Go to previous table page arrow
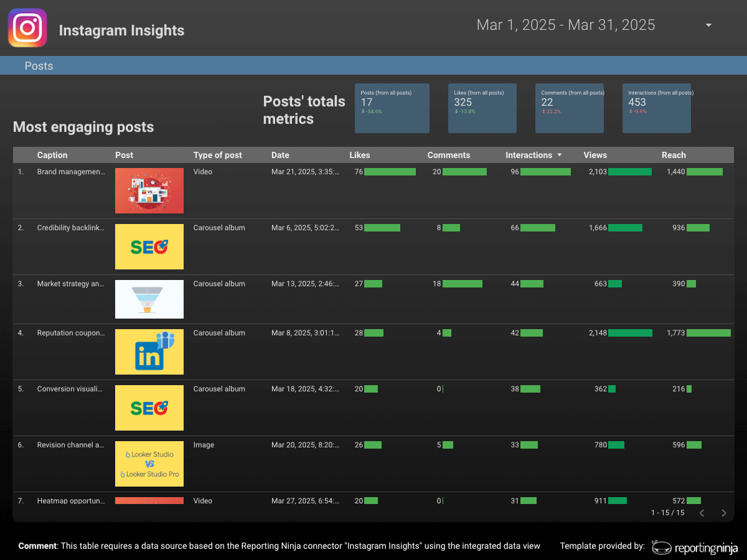747x560 pixels. click(702, 513)
